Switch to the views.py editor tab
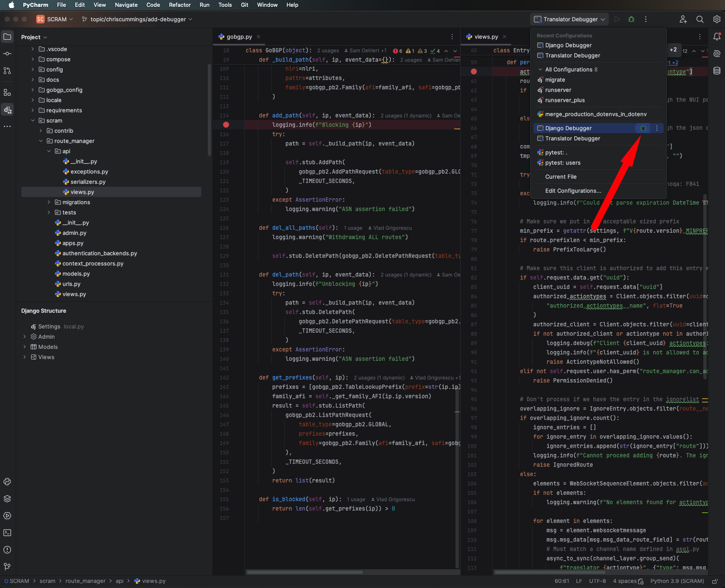This screenshot has width=725, height=588. tap(486, 37)
